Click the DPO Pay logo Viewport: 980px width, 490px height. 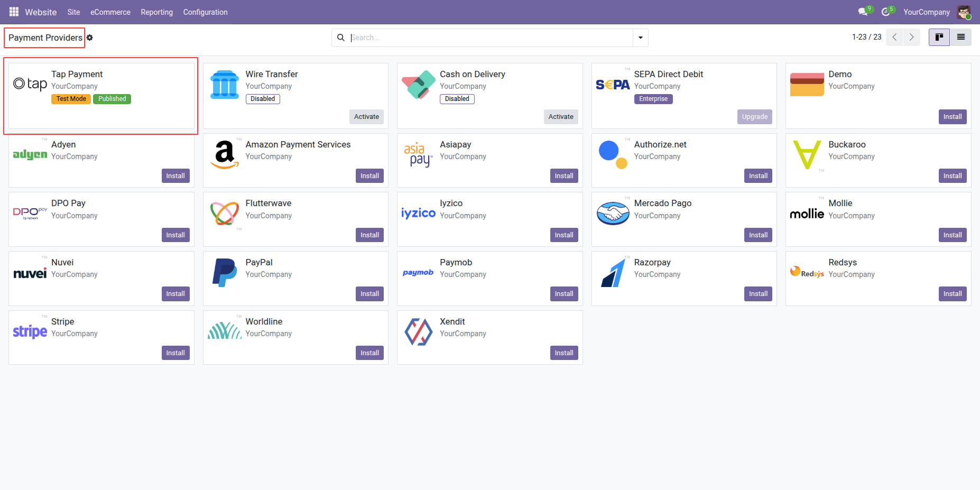pyautogui.click(x=30, y=213)
